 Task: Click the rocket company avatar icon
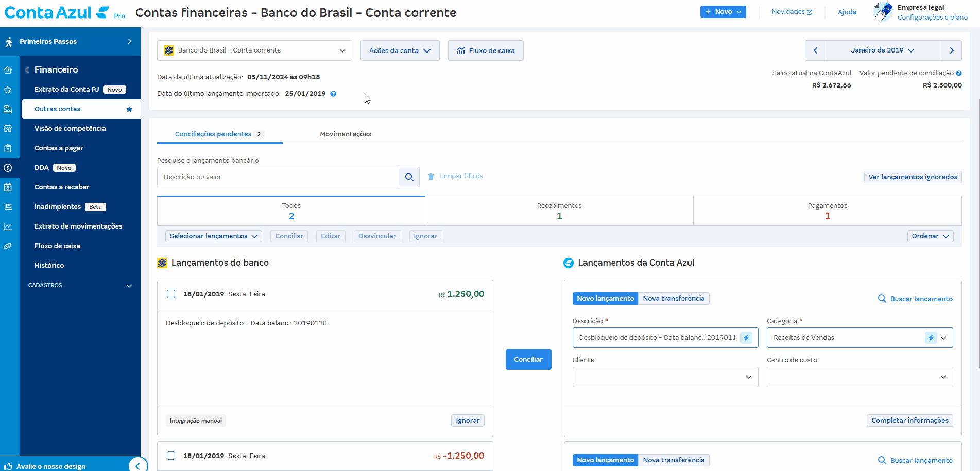(884, 12)
